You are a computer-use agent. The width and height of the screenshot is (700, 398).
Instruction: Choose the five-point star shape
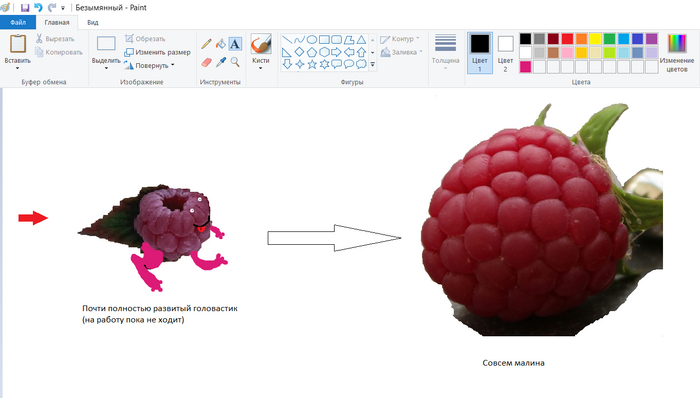[312, 64]
